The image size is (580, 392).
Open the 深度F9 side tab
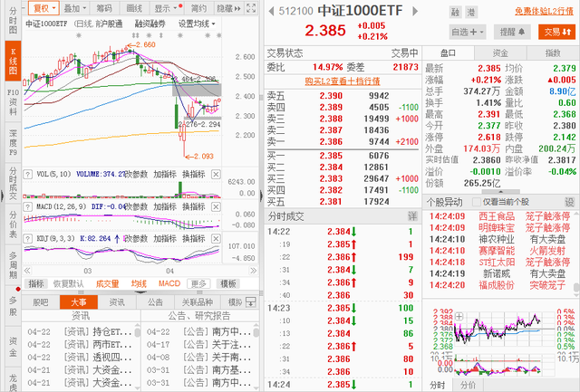(x=13, y=142)
